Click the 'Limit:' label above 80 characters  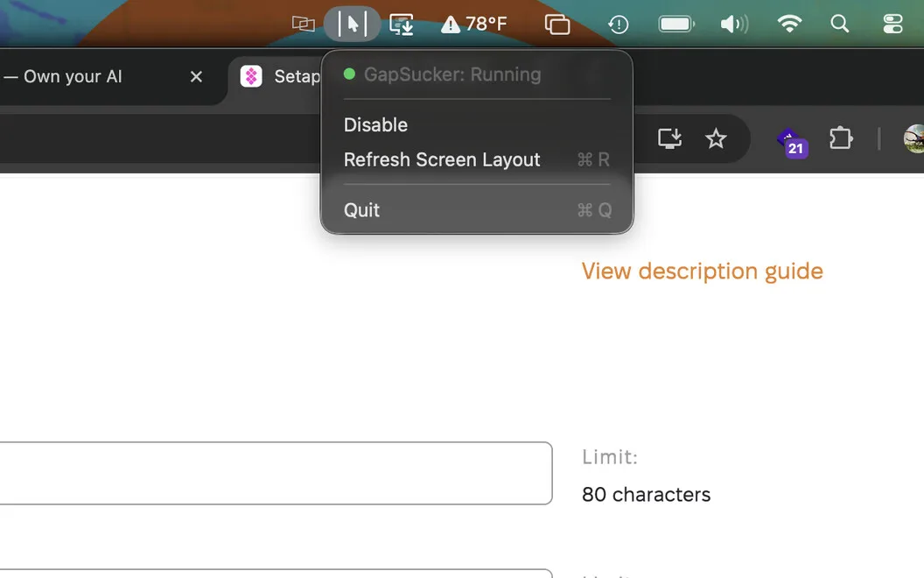(610, 457)
